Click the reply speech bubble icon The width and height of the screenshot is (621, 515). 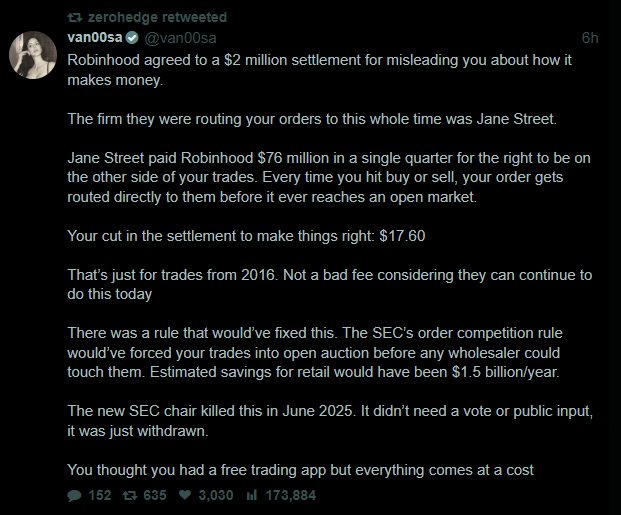(x=75, y=495)
